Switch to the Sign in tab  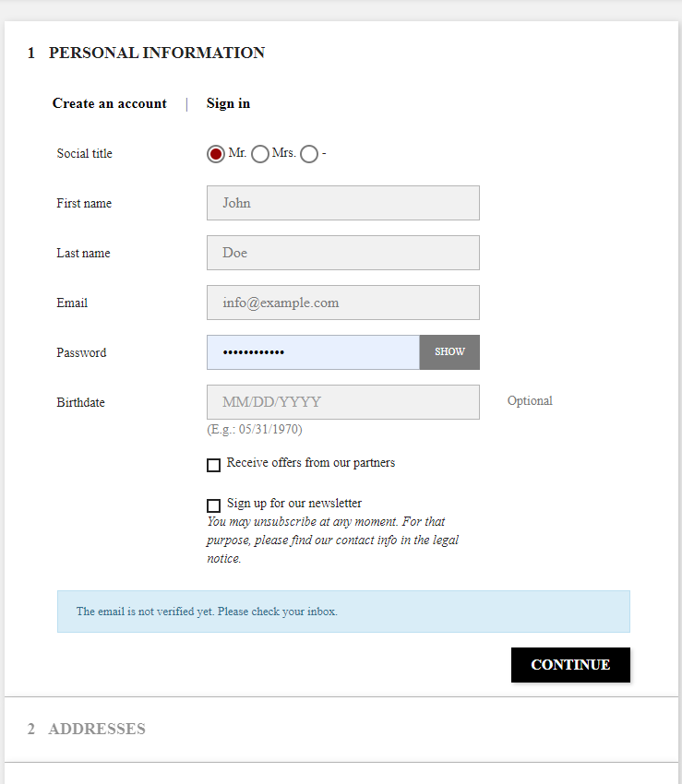(x=228, y=103)
